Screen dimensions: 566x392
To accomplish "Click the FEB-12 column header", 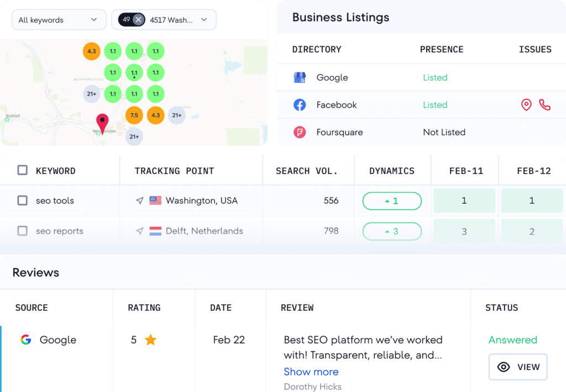I will click(533, 171).
